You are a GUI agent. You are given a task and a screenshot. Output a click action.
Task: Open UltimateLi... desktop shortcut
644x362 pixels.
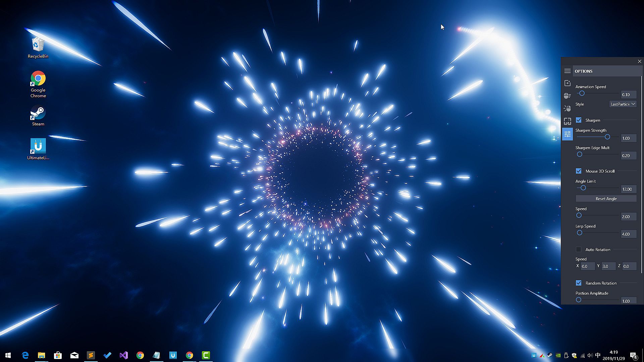pos(38,149)
